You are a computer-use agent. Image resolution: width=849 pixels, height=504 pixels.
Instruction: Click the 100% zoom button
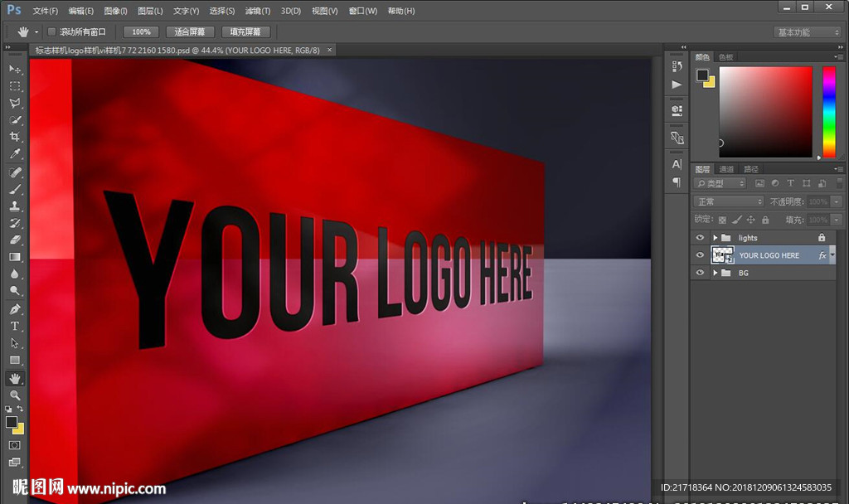point(141,32)
